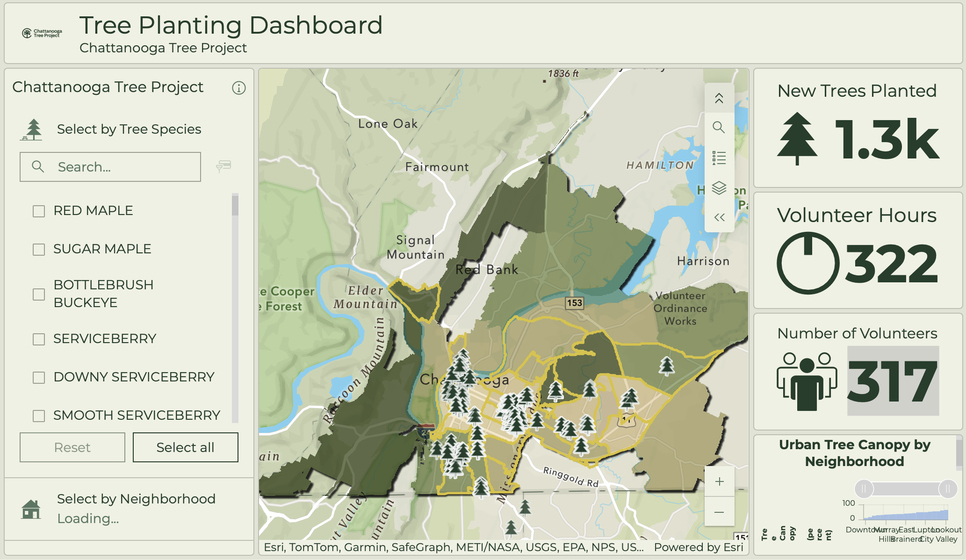966x560 pixels.
Task: Check the SUGAR MAPLE species checkbox
Action: (38, 250)
